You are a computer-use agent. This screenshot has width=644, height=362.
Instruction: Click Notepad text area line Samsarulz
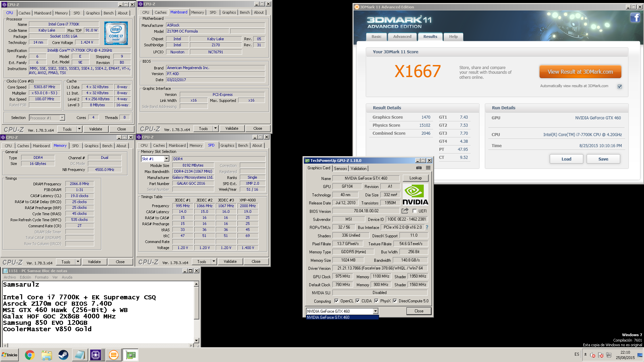pos(21,285)
